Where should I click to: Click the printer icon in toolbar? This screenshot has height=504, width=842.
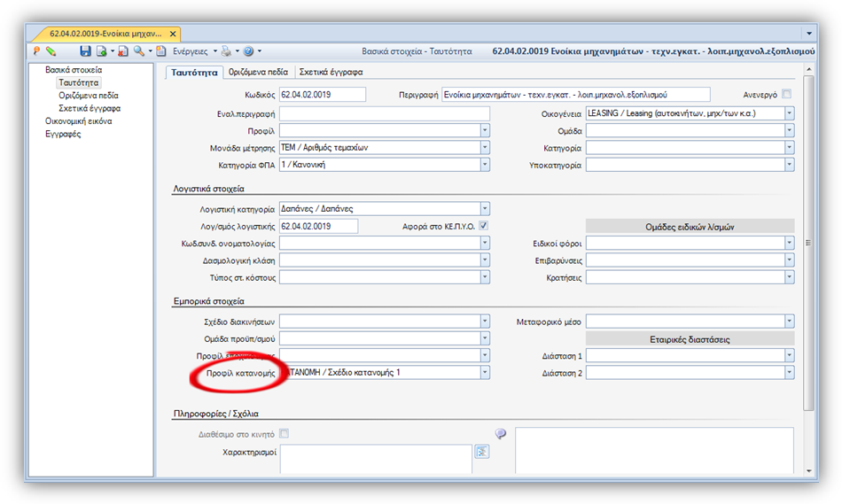tap(227, 51)
